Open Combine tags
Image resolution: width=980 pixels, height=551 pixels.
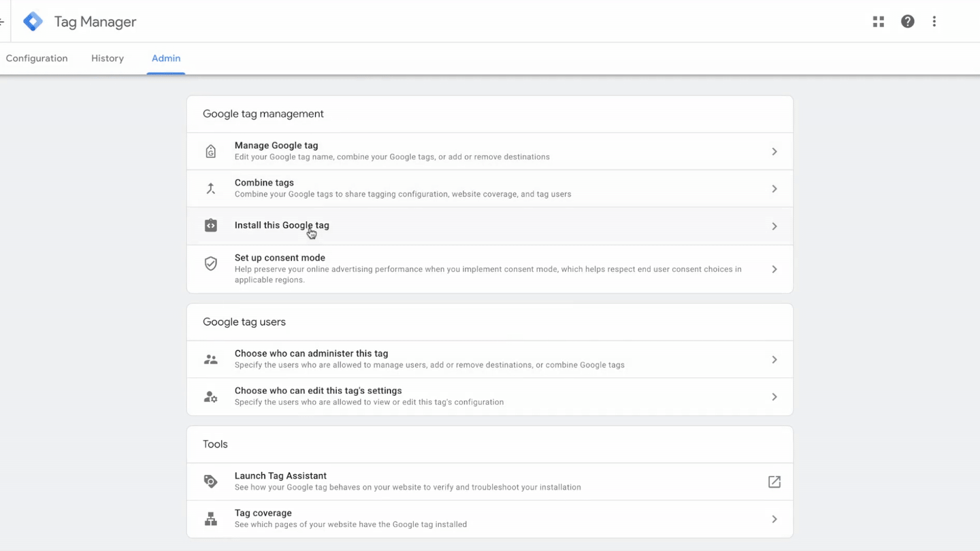490,188
